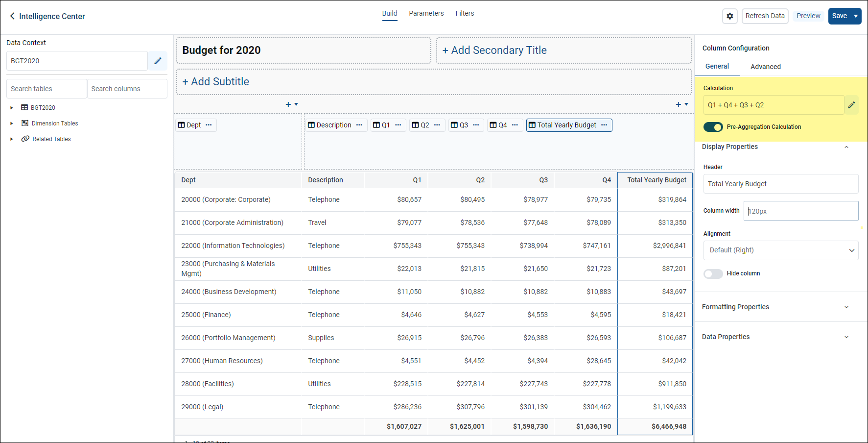Open the Dept column ellipsis menu

coord(209,125)
